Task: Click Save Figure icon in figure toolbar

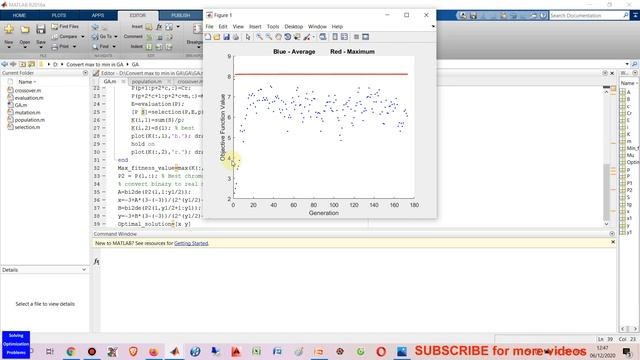Action: coord(226,37)
